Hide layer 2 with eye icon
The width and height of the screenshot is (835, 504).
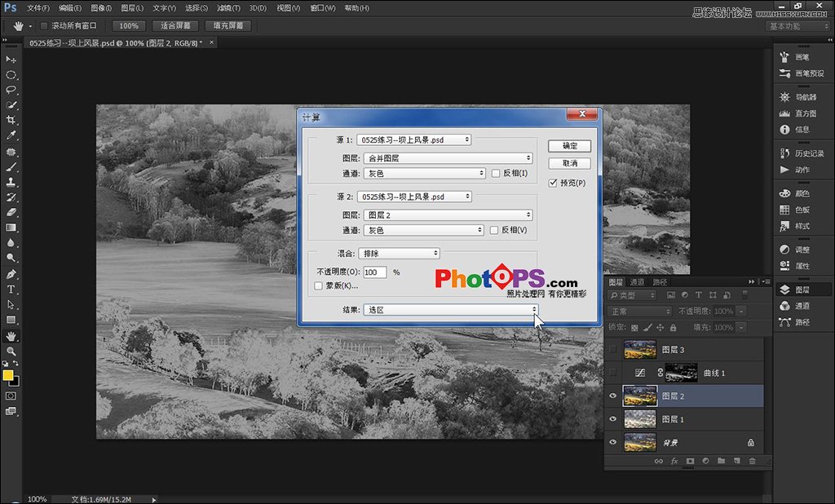(613, 396)
